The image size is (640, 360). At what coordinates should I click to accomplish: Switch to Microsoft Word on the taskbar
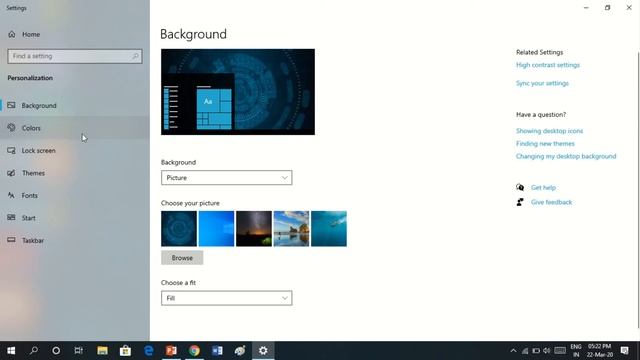217,351
